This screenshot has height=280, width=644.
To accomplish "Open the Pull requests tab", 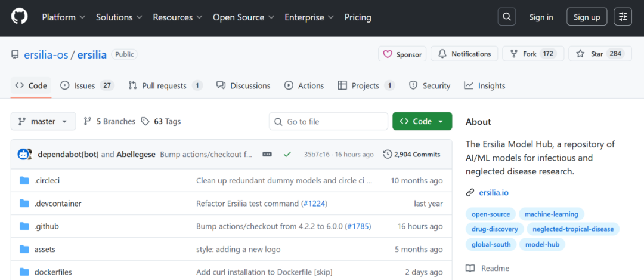I will point(165,86).
